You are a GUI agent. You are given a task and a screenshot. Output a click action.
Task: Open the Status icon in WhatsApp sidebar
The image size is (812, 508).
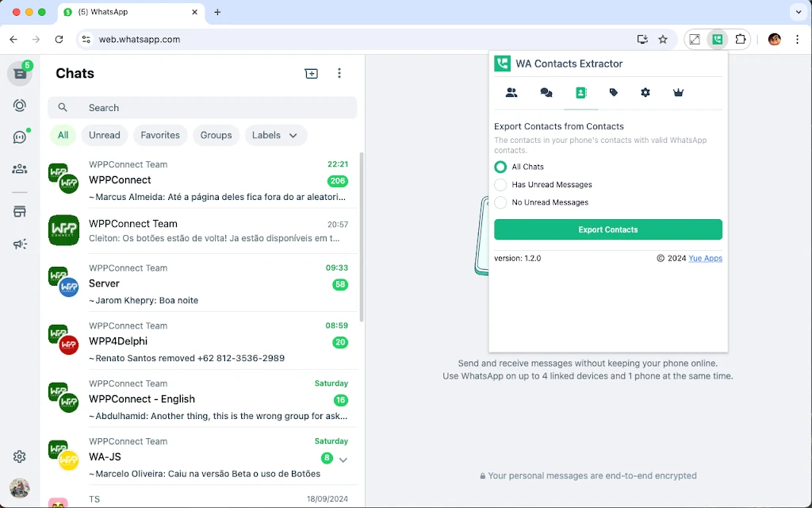point(20,106)
